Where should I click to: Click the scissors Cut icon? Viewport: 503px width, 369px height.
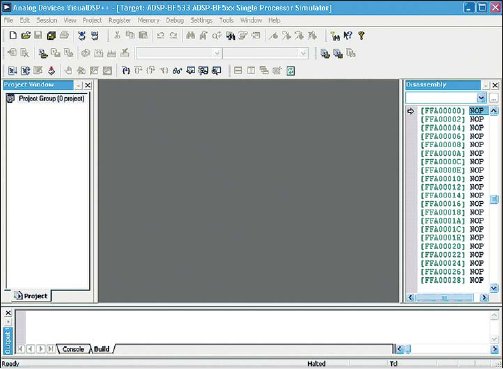coord(117,35)
